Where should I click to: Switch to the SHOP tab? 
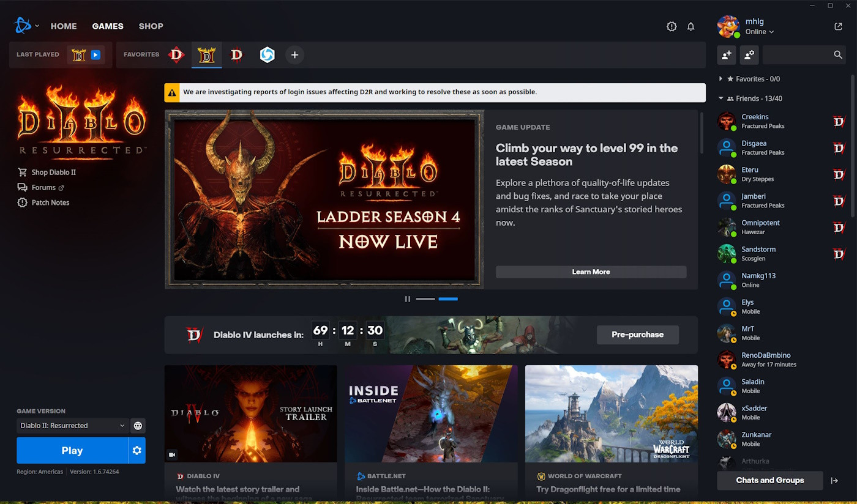click(151, 26)
